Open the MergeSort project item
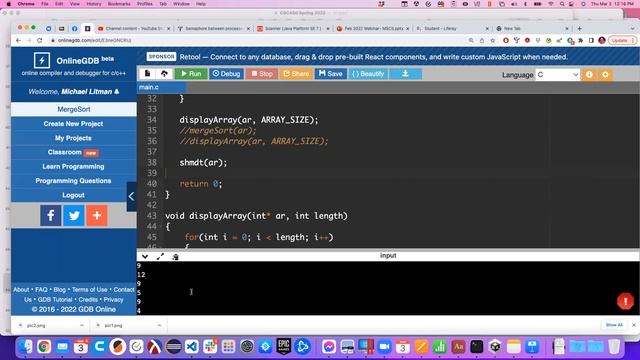 click(73, 109)
